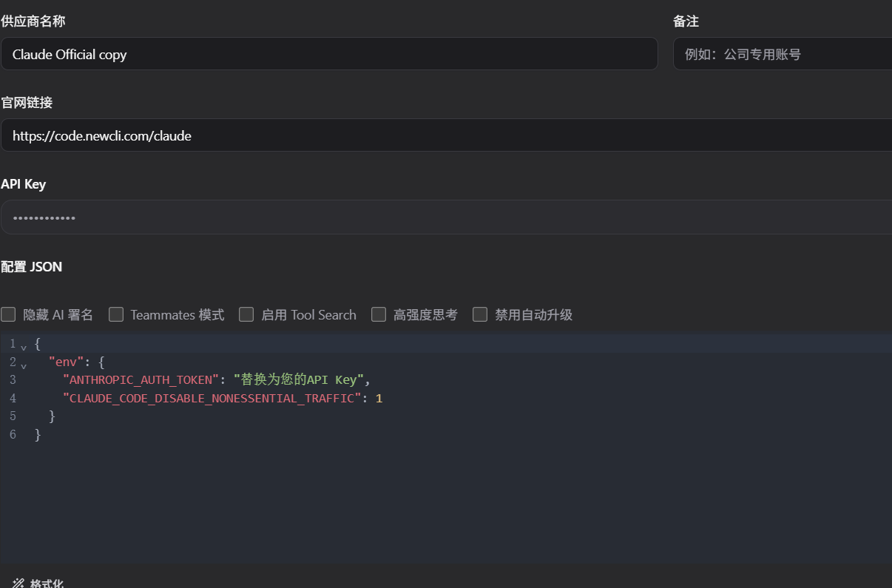The image size is (892, 588).
Task: Click the 配置 JSON section label
Action: coord(32,267)
